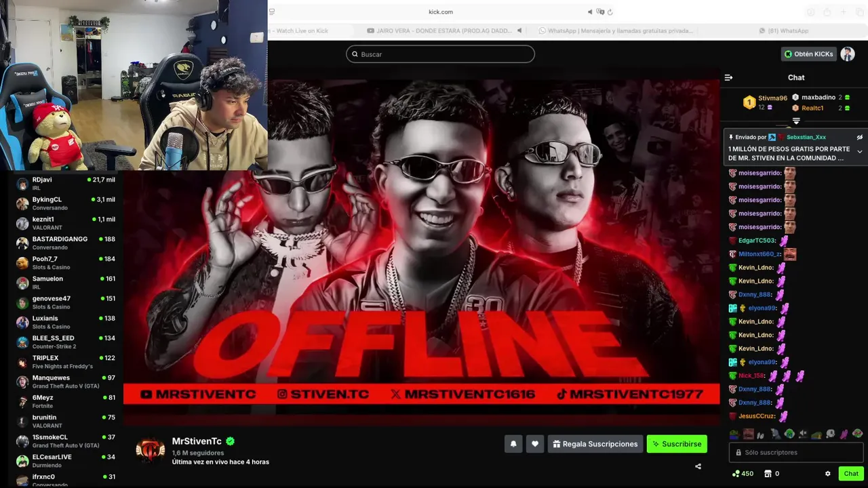Switch to the (81) WhatsApp tab
868x488 pixels.
783,30
